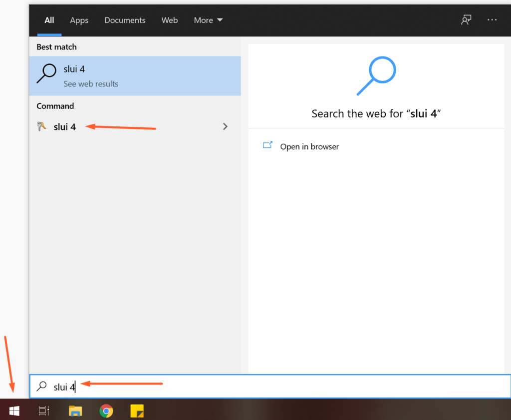Click the Open in browser arrow icon
Image resolution: width=511 pixels, height=420 pixels.
click(267, 145)
